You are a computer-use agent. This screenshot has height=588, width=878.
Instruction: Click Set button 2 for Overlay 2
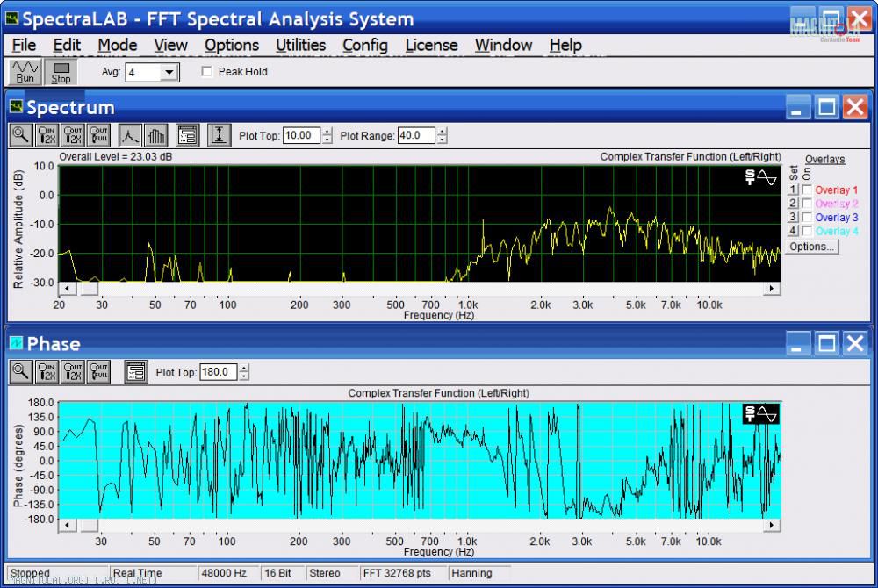tap(793, 203)
